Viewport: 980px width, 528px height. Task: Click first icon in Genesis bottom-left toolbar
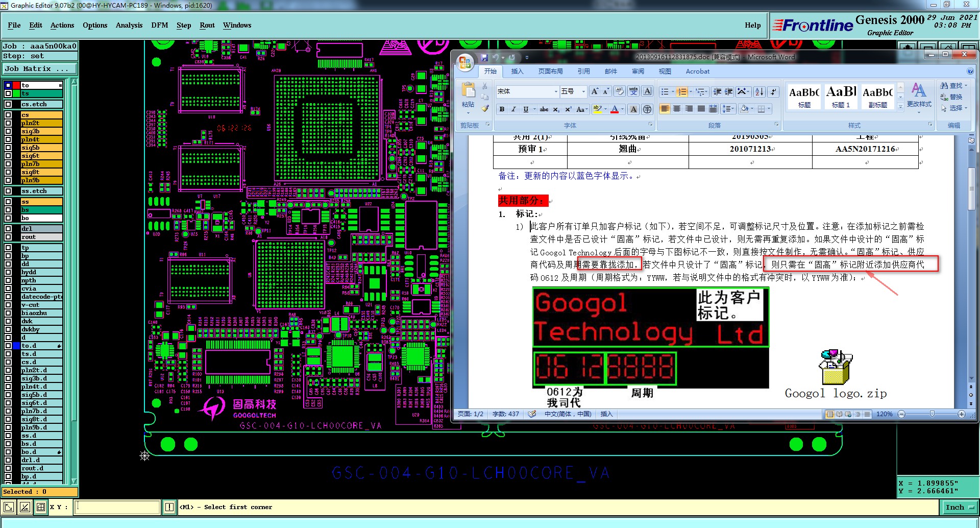[9, 507]
